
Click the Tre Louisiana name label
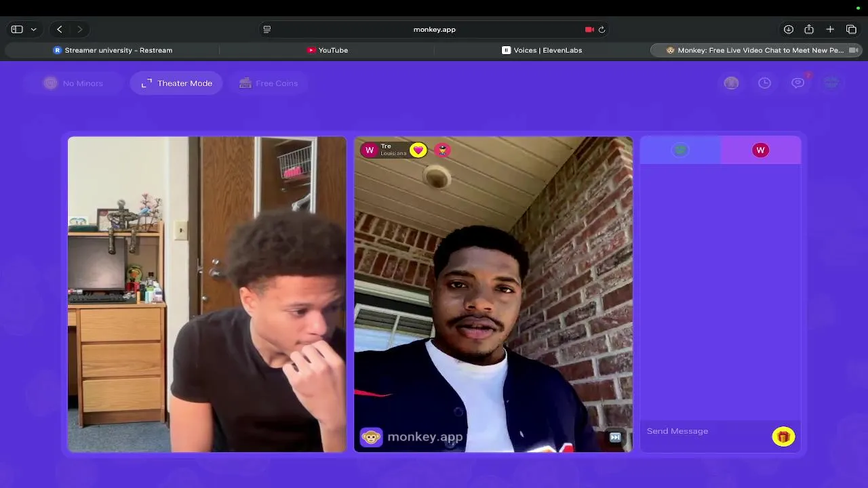(393, 150)
